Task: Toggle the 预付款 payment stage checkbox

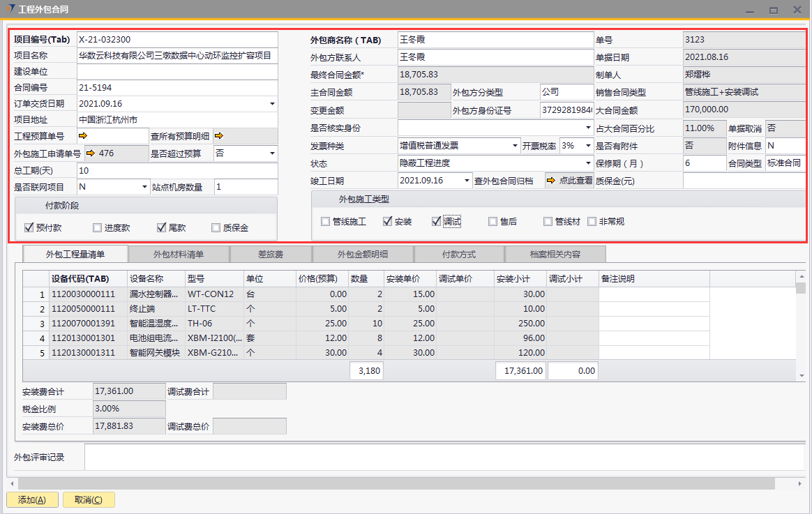Action: (29, 227)
